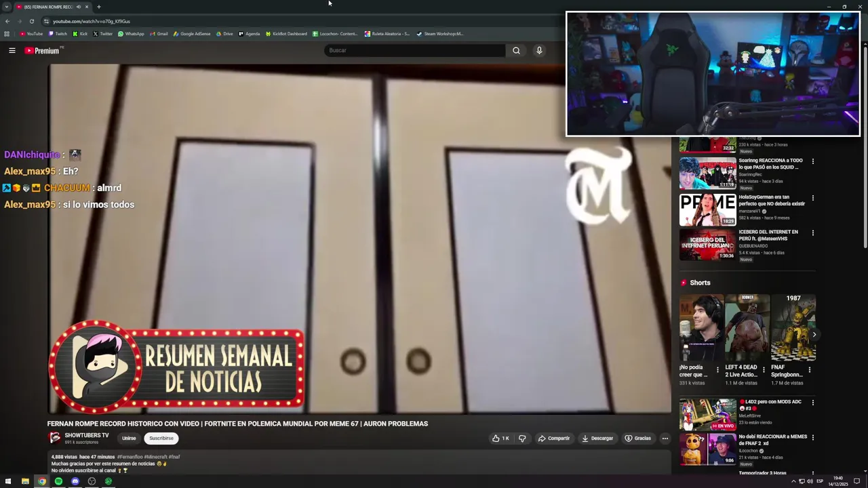Open the notifications center icon

point(857,481)
